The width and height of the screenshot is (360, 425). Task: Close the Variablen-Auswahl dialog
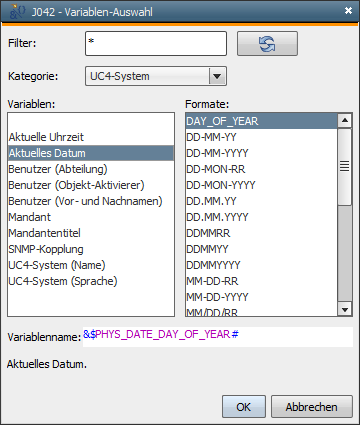pos(348,11)
